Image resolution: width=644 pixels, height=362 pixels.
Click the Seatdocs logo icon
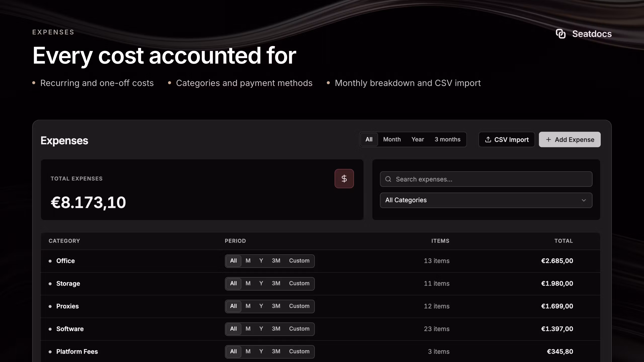(x=560, y=34)
